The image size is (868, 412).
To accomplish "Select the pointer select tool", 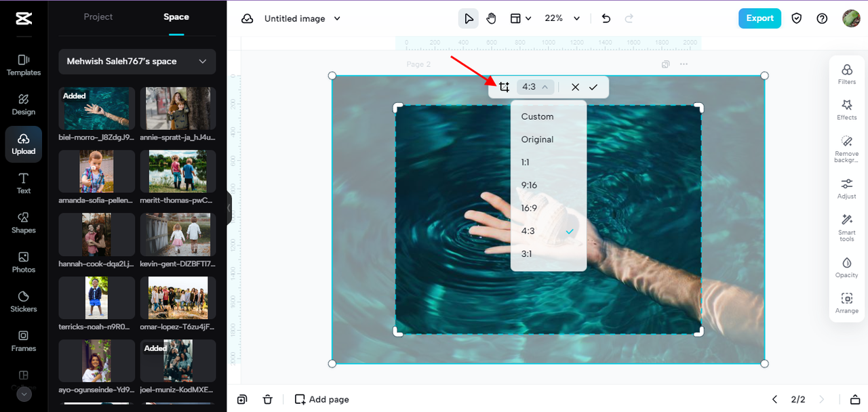I will 468,18.
